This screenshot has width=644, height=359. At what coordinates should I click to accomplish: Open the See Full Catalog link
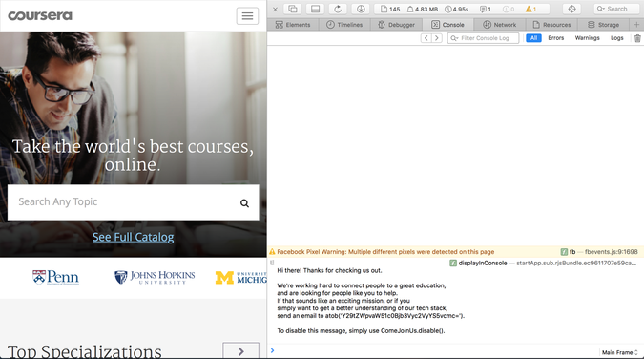[x=133, y=238]
